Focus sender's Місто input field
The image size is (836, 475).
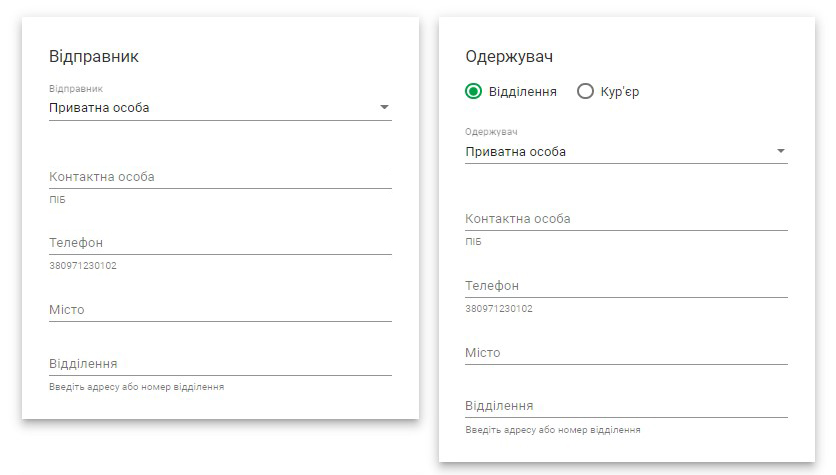point(220,310)
